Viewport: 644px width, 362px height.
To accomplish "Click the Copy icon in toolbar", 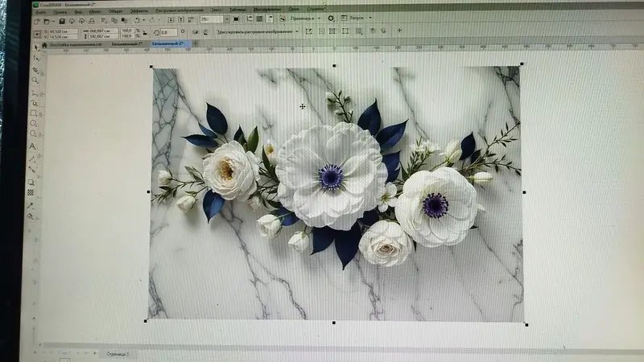I will tap(114, 20).
